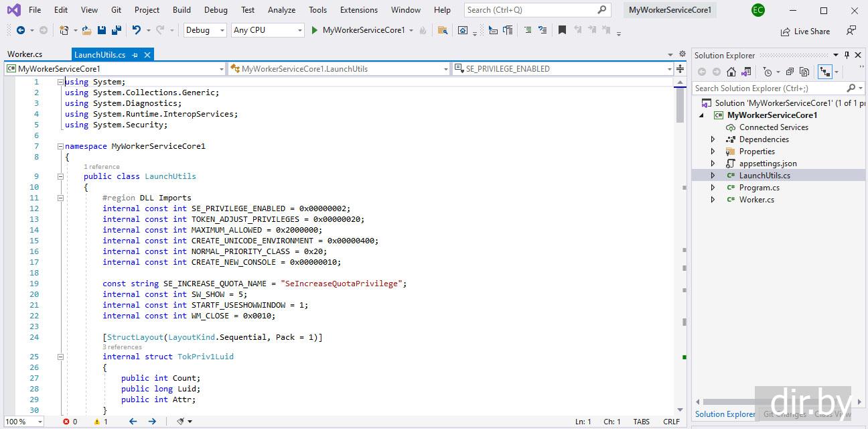Open the Build menu
The width and height of the screenshot is (868, 429).
point(182,10)
